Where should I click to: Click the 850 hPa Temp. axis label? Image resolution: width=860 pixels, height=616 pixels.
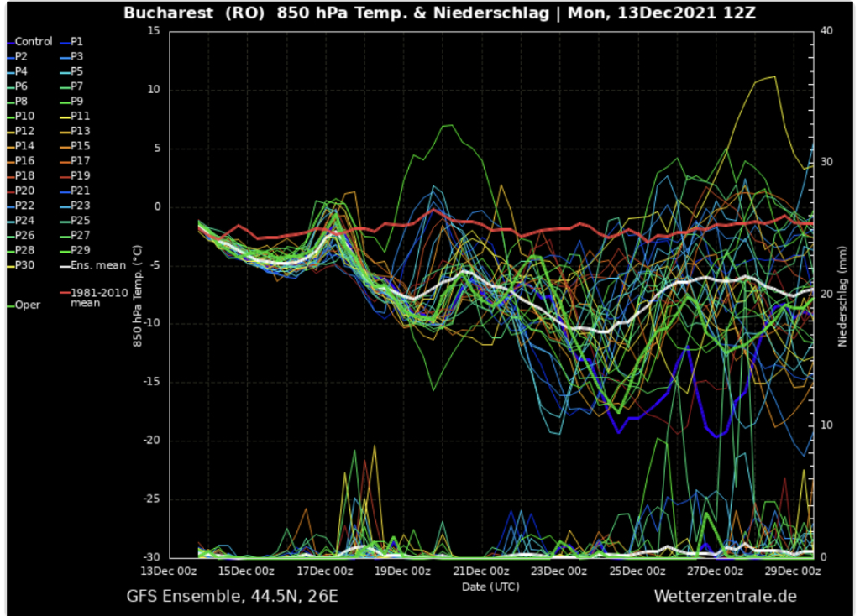136,295
